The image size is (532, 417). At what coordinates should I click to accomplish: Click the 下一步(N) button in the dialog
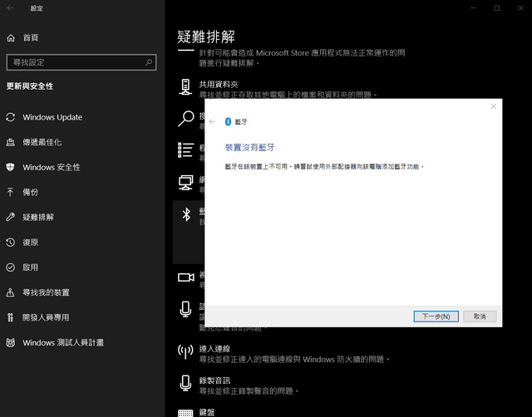coord(436,316)
